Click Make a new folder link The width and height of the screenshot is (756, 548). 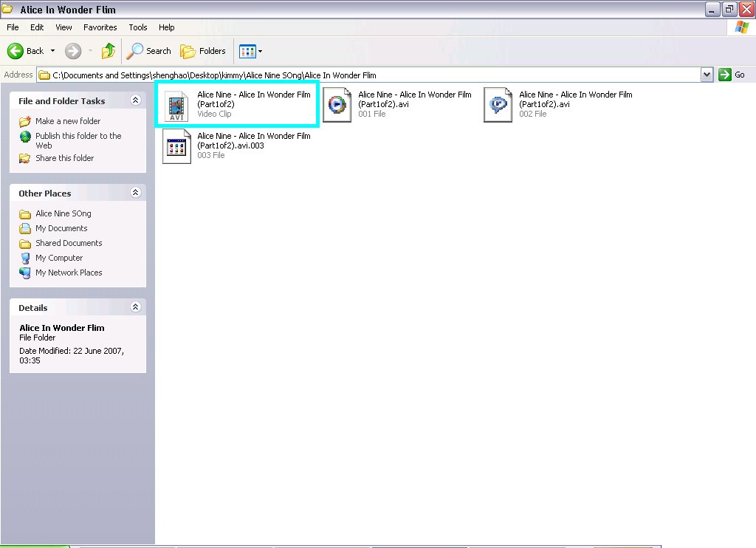[68, 121]
